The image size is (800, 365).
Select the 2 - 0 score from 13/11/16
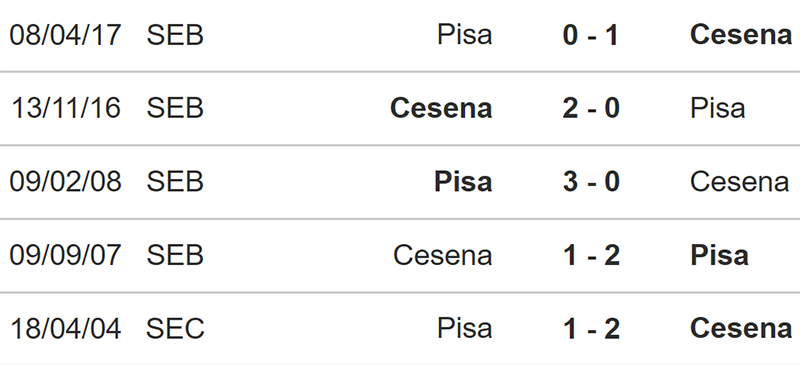tap(591, 109)
